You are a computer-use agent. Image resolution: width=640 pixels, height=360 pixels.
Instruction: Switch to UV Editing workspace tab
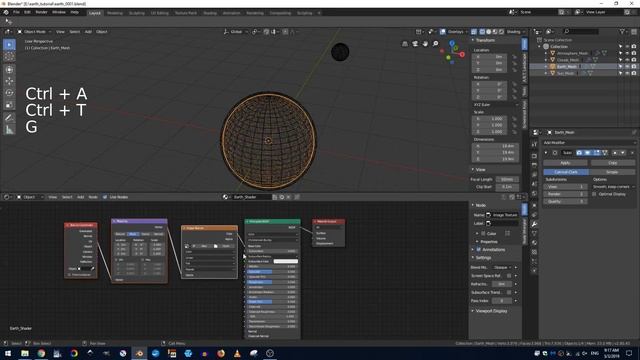tap(160, 13)
